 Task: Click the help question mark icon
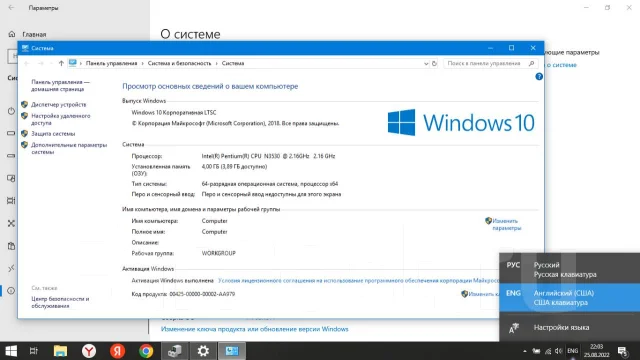click(x=539, y=76)
